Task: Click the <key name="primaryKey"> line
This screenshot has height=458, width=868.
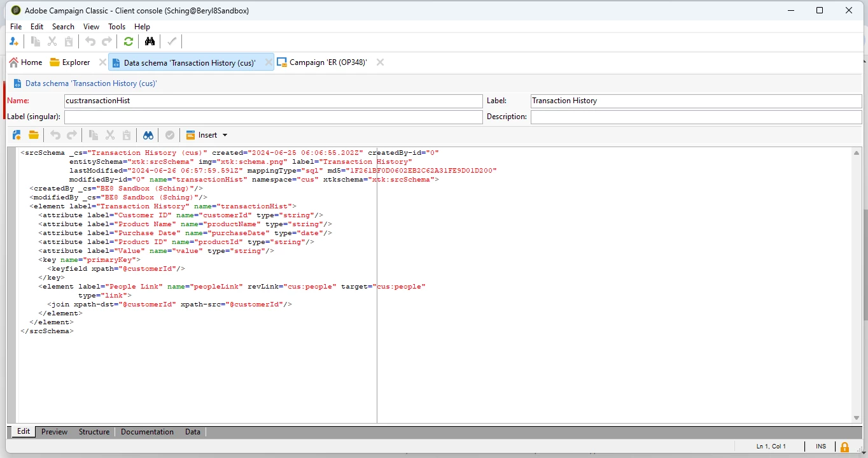Action: tap(89, 260)
